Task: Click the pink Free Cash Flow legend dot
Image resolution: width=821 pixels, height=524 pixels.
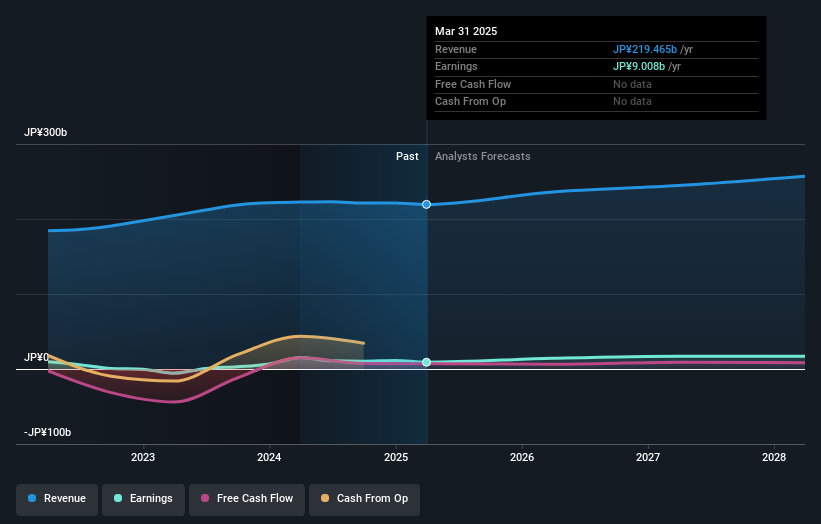Action: (205, 498)
